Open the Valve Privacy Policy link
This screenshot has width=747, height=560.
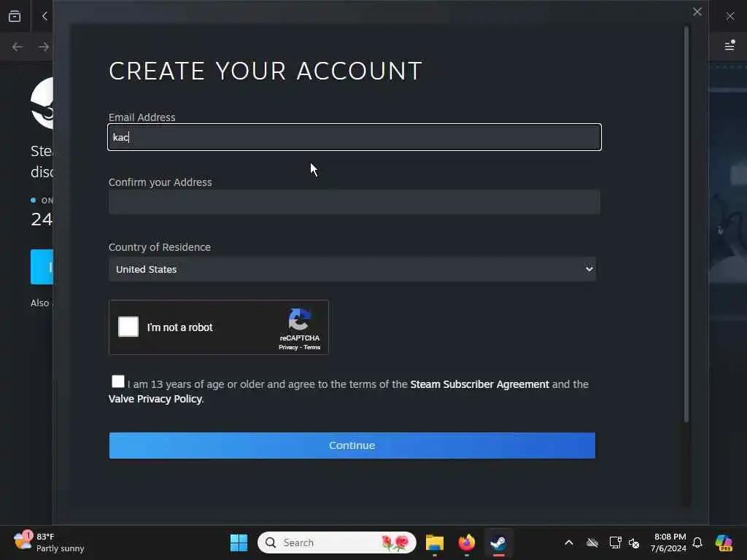155,399
